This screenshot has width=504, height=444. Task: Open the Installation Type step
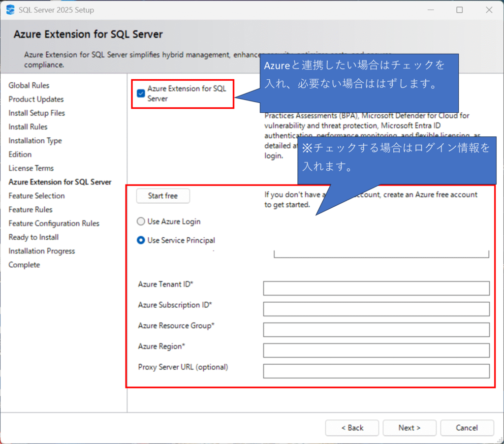35,141
